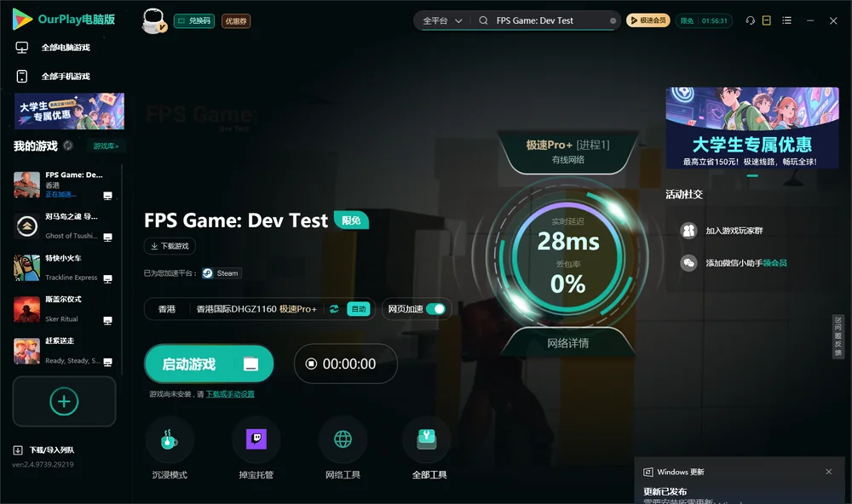Image resolution: width=852 pixels, height=504 pixels.
Task: Expand the 全平台 platform dropdown
Action: 442,20
